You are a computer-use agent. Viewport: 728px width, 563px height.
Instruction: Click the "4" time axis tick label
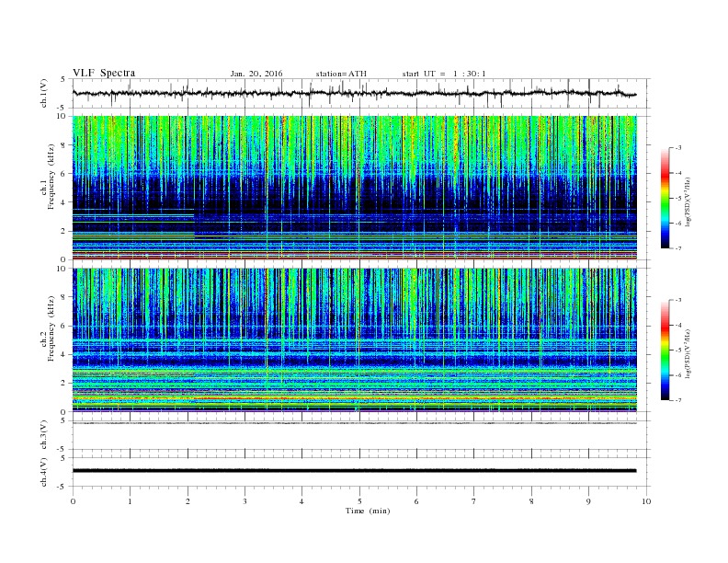coord(301,501)
